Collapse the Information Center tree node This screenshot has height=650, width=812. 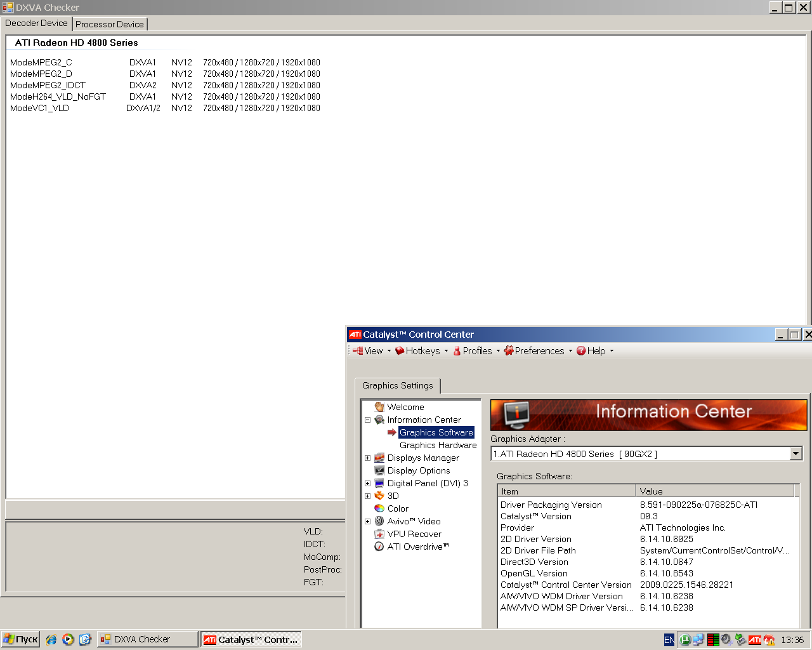click(367, 420)
